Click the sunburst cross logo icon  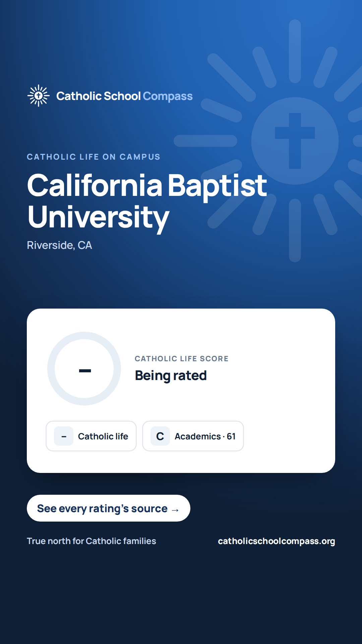coord(39,96)
